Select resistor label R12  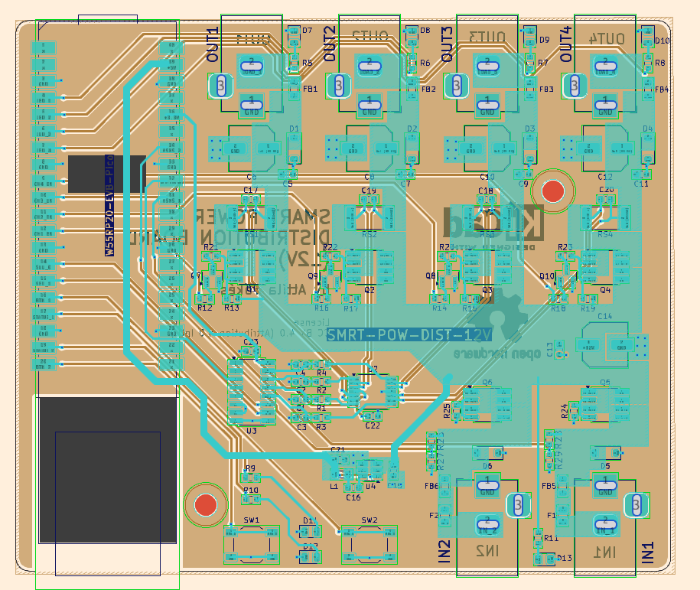[205, 308]
